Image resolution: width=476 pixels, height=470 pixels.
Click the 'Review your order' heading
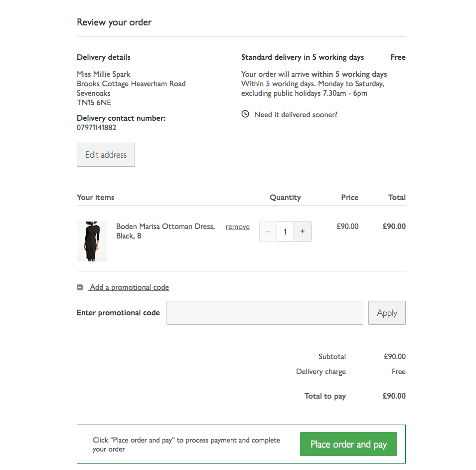coord(114,22)
